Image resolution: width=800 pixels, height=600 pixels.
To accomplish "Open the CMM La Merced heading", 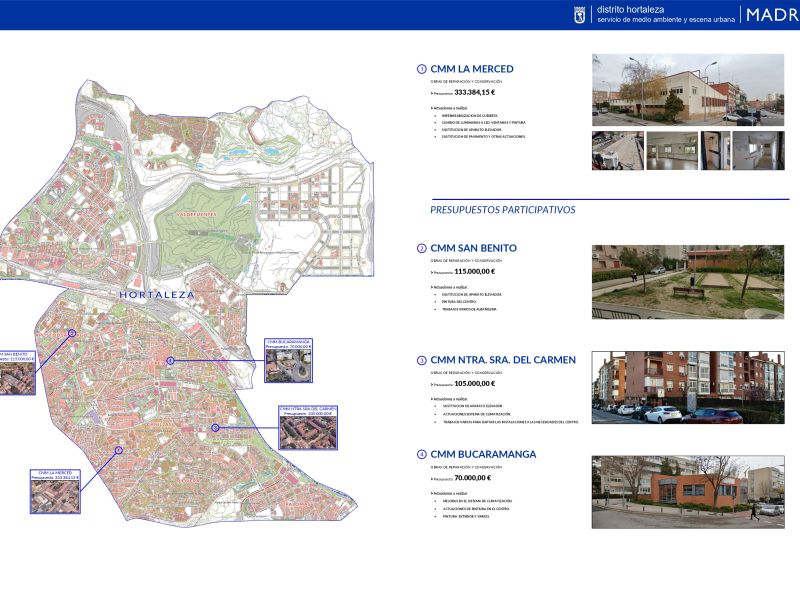I will (x=472, y=69).
